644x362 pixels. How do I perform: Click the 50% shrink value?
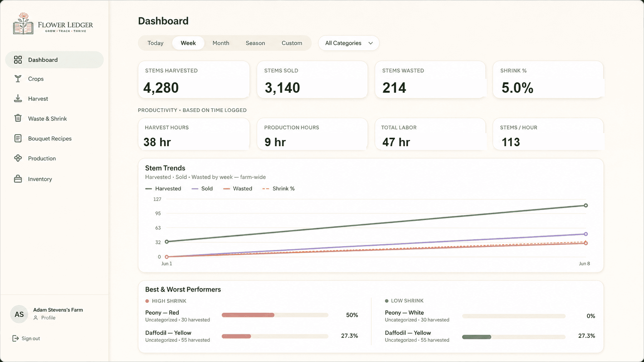tap(352, 315)
